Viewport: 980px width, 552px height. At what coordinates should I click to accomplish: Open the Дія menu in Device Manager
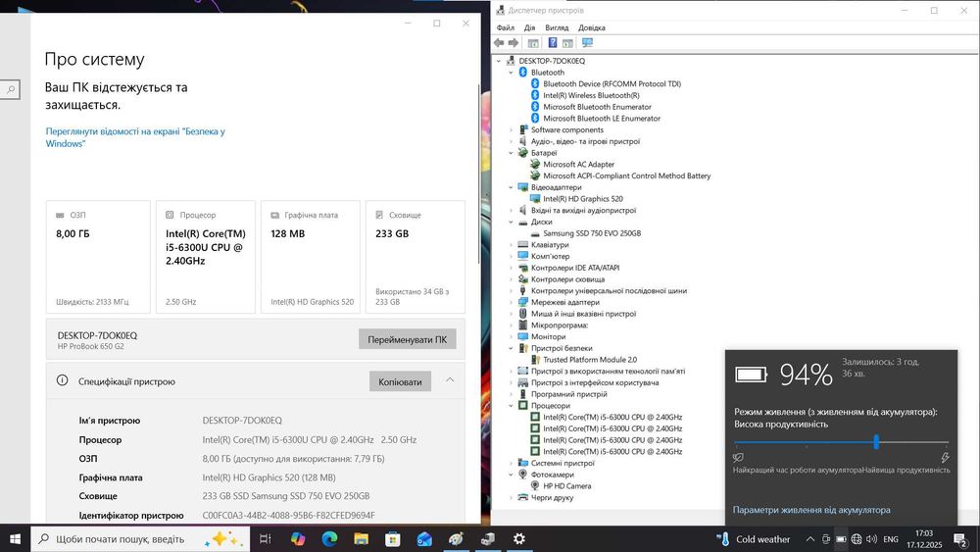529,27
